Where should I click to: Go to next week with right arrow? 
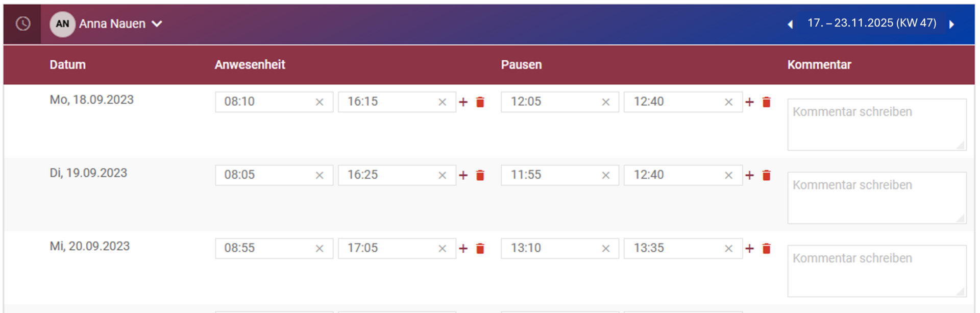(951, 24)
